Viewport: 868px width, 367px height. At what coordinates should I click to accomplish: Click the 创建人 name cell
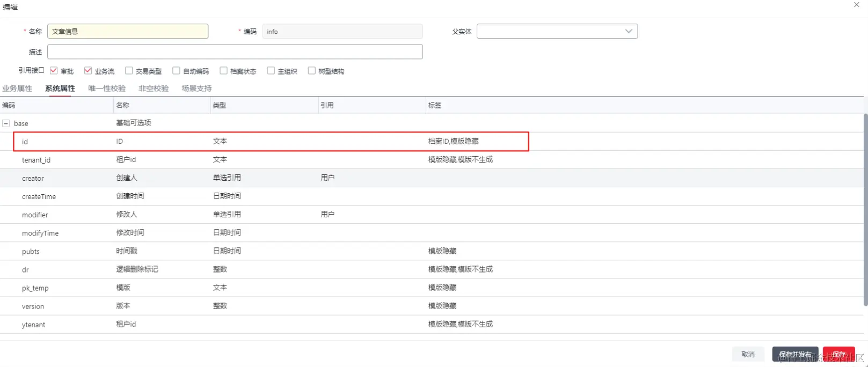(x=127, y=178)
